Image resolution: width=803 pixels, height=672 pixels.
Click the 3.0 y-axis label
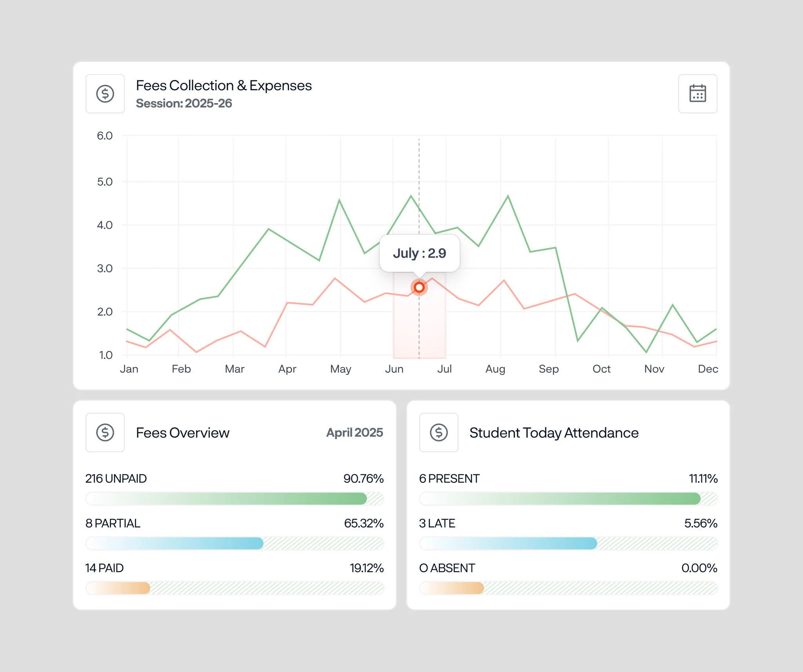105,269
